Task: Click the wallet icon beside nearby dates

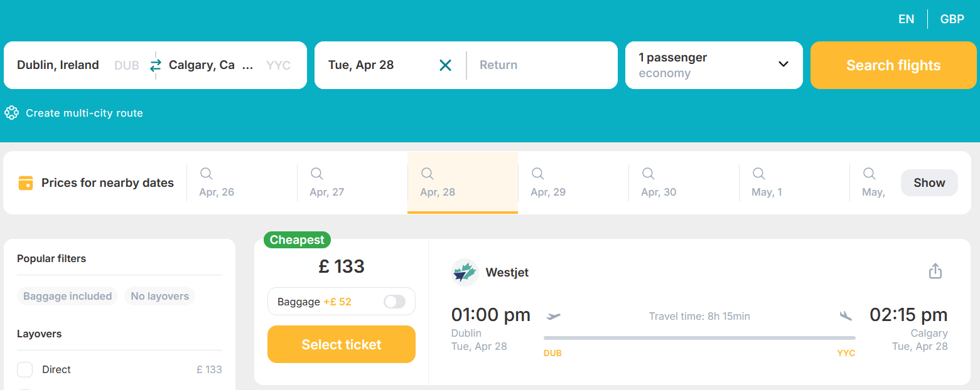Action: (26, 183)
